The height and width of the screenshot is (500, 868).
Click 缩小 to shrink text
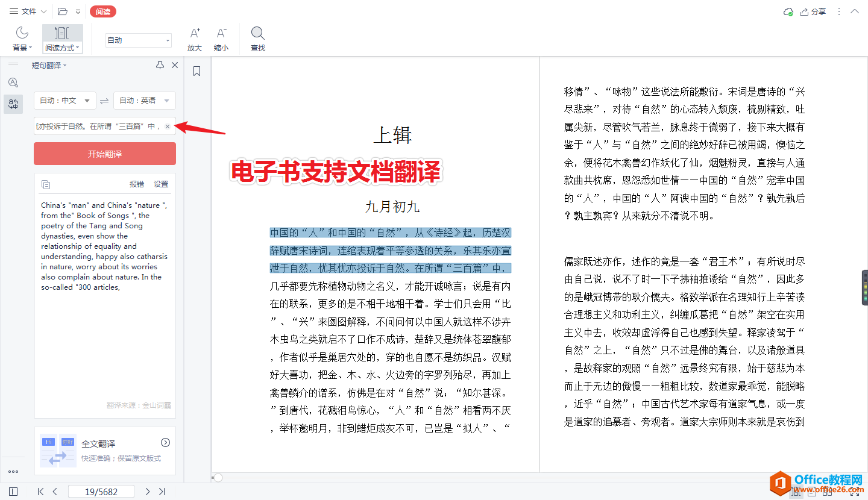[x=221, y=39]
